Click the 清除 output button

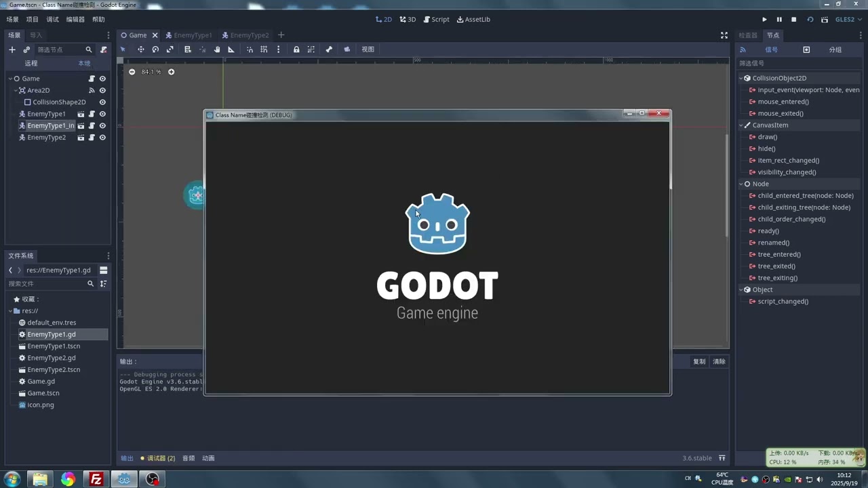[x=719, y=362]
